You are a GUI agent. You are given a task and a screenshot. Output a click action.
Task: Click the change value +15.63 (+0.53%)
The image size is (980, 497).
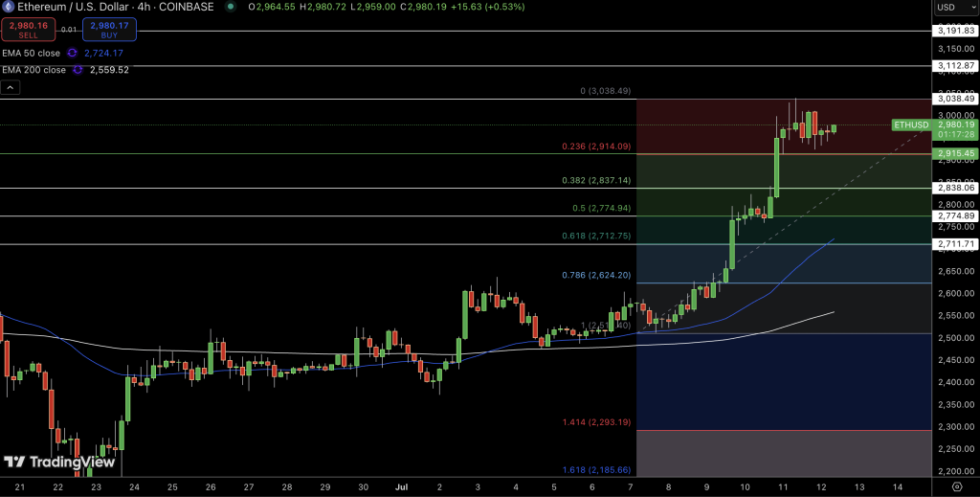pyautogui.click(x=489, y=7)
